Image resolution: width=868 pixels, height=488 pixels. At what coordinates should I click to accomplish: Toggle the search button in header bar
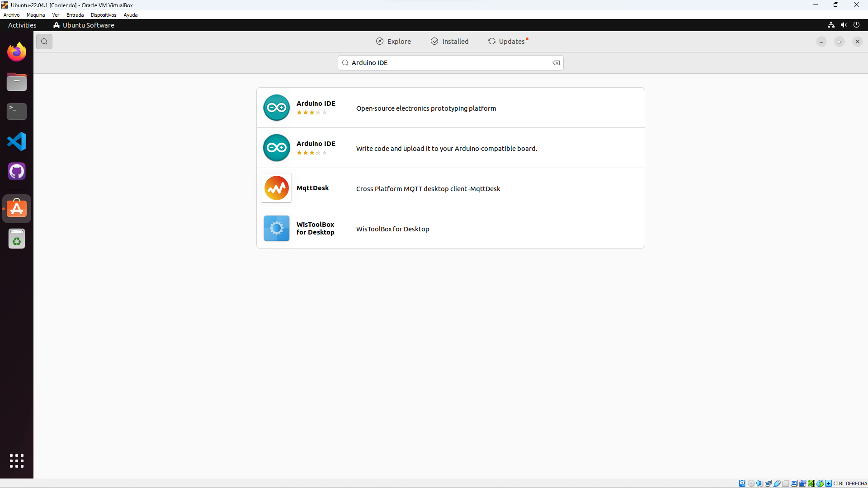(44, 42)
